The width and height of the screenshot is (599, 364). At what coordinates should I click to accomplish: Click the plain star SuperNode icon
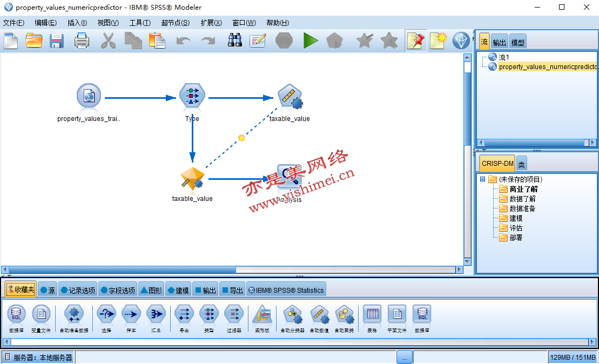tap(365, 41)
